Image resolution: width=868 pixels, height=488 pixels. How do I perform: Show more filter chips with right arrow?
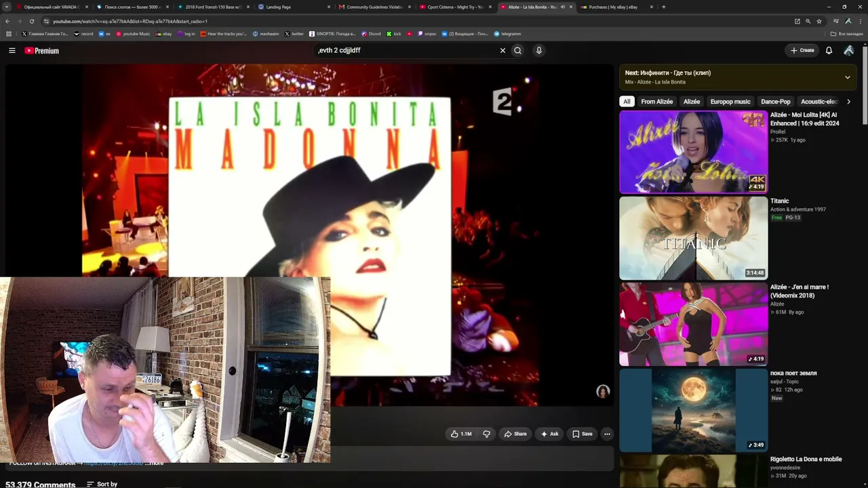pyautogui.click(x=848, y=102)
